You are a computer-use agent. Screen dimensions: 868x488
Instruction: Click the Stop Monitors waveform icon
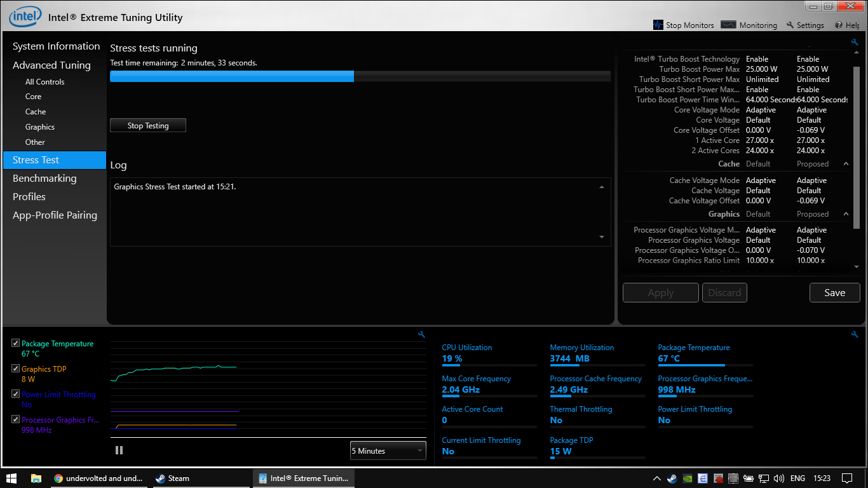658,25
